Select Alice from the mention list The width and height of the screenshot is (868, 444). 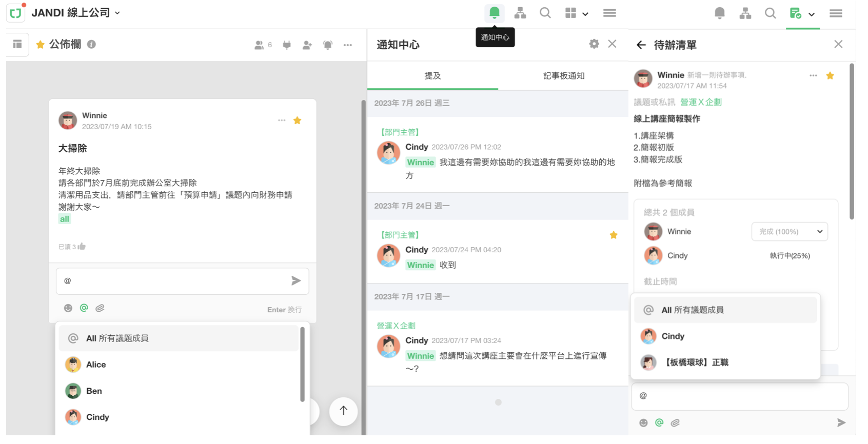click(96, 365)
